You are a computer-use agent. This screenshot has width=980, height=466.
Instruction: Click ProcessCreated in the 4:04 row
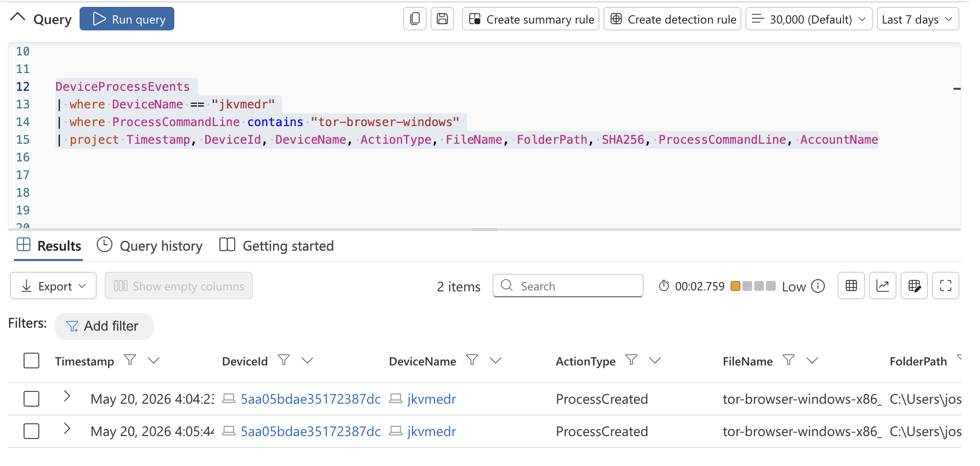click(602, 399)
